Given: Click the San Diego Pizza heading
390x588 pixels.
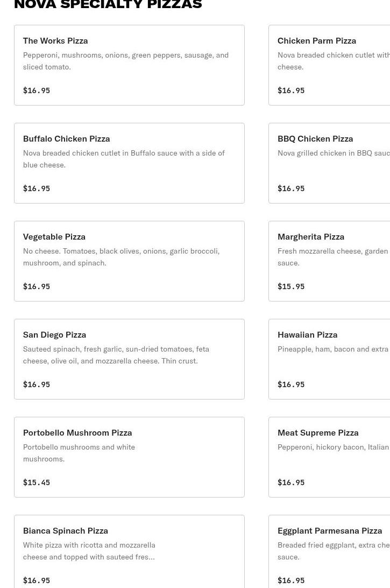Looking at the screenshot, I should [x=54, y=334].
